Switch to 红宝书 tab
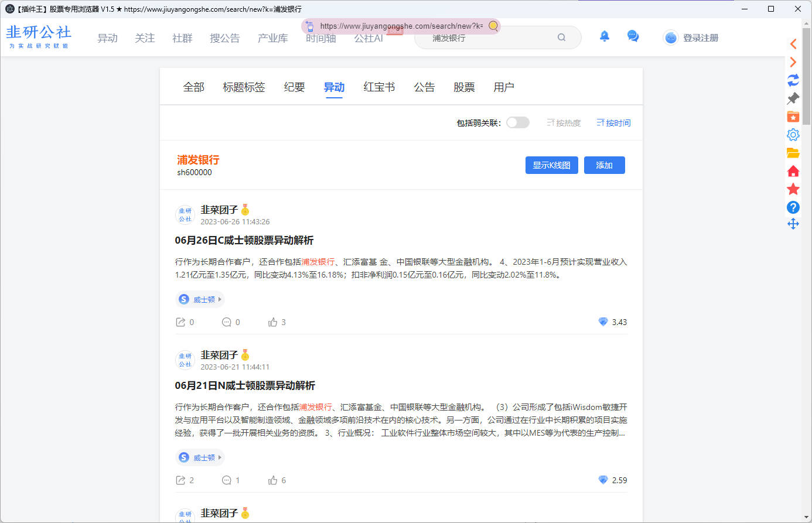The height and width of the screenshot is (523, 812). click(379, 87)
